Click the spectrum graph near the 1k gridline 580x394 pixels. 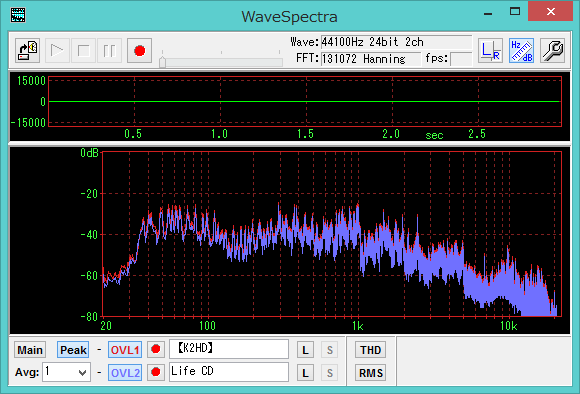[358, 234]
